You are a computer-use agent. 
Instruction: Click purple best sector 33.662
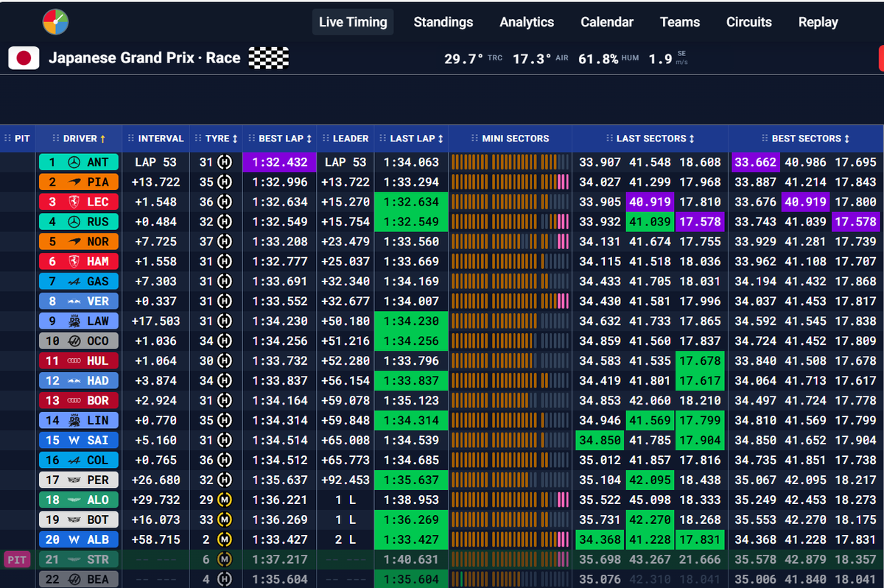click(757, 162)
